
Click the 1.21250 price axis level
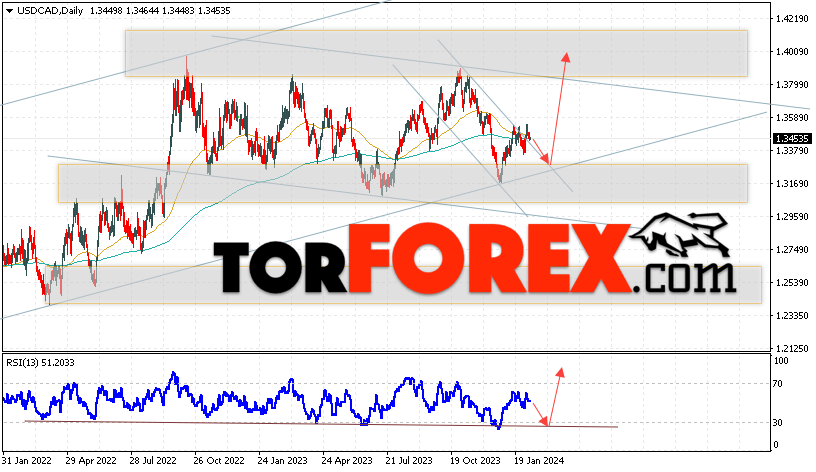pos(792,348)
